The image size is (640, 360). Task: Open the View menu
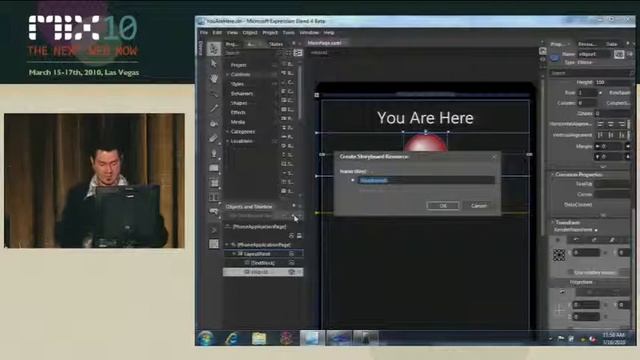(x=232, y=33)
